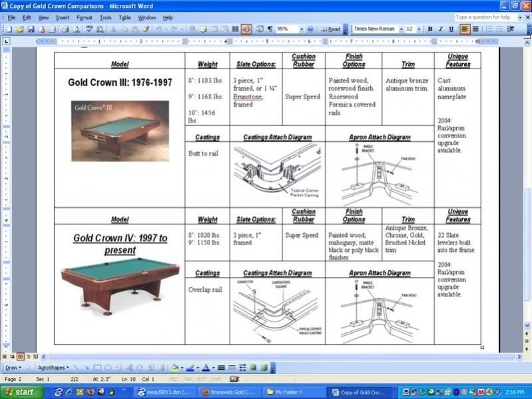
Task: Click the Print Layout view icon
Action: click(21, 356)
